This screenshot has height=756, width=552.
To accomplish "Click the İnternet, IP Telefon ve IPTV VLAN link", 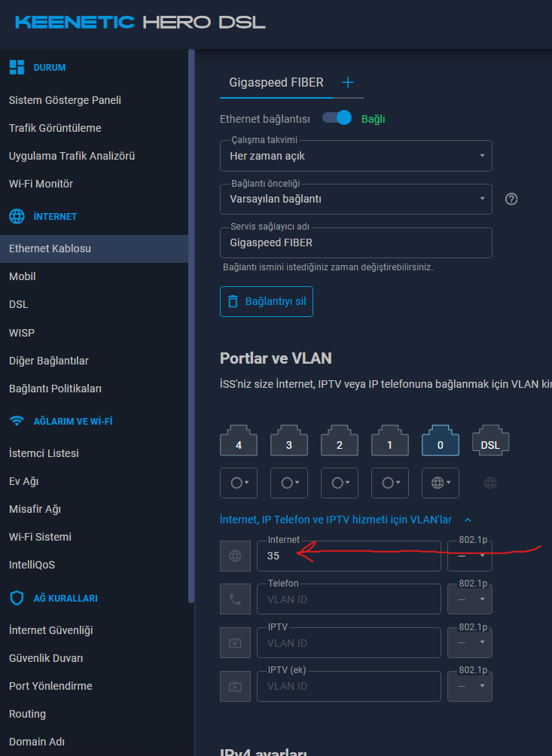I will pyautogui.click(x=336, y=520).
